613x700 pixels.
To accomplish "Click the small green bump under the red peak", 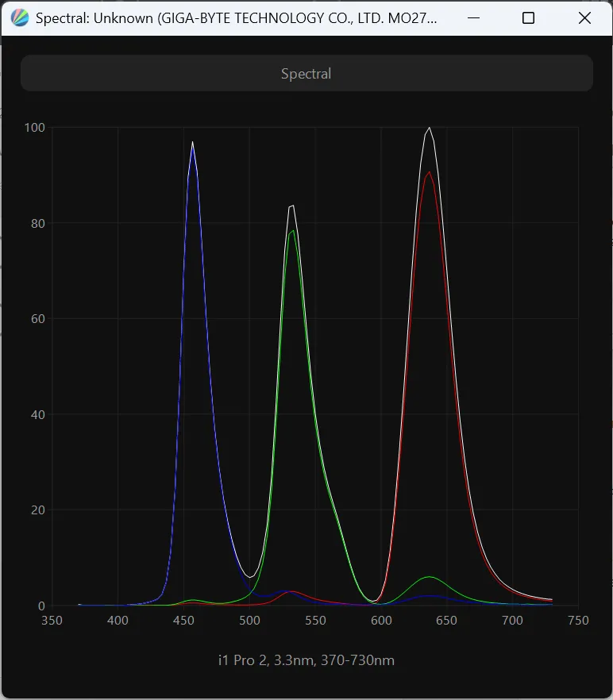I will [x=429, y=577].
